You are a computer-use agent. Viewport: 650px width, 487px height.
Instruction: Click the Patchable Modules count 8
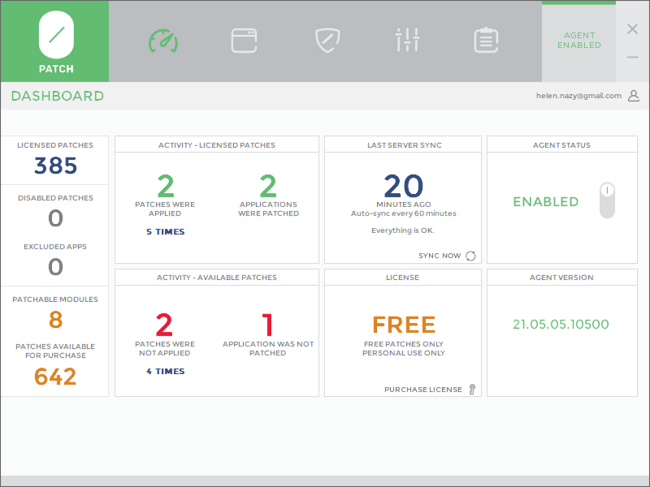(56, 320)
